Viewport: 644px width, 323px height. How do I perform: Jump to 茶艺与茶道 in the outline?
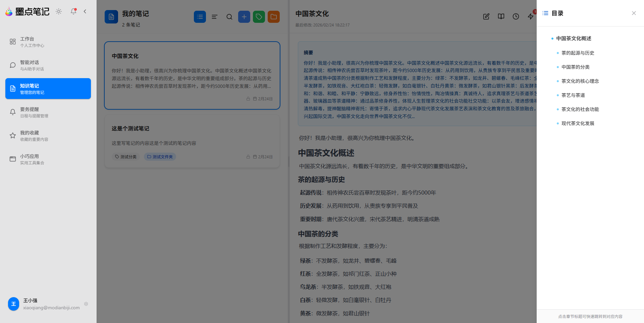(x=573, y=95)
